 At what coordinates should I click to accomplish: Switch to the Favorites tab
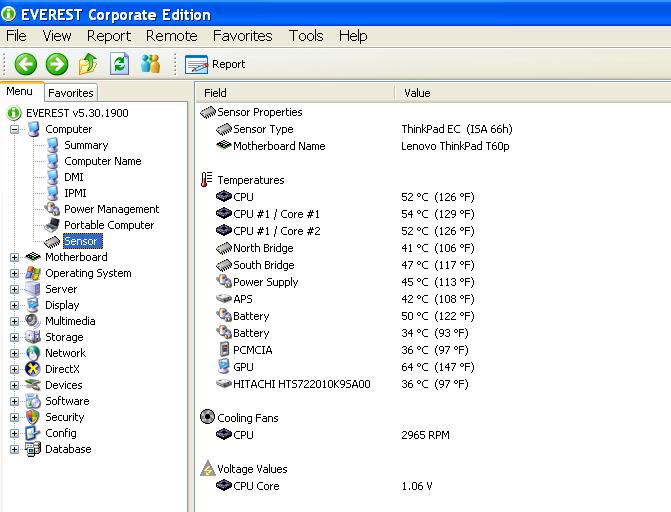[x=71, y=93]
